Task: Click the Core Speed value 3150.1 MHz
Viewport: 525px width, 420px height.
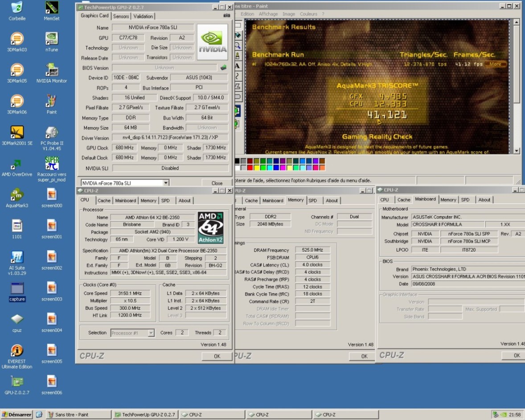Action: 130,293
